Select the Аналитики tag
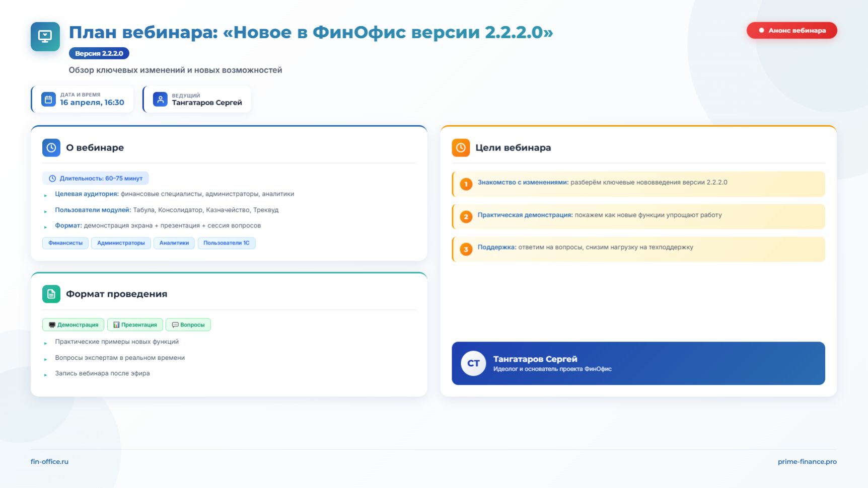This screenshot has width=868, height=488. coord(174,243)
